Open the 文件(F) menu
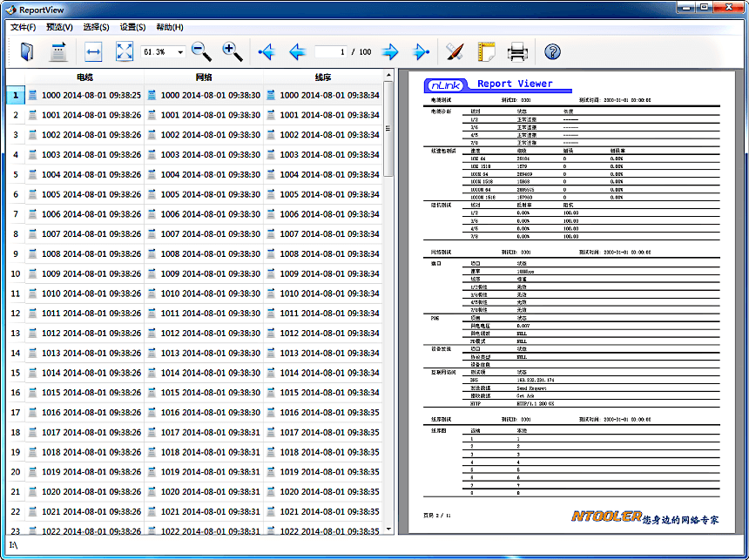This screenshot has height=560, width=749. (23, 27)
